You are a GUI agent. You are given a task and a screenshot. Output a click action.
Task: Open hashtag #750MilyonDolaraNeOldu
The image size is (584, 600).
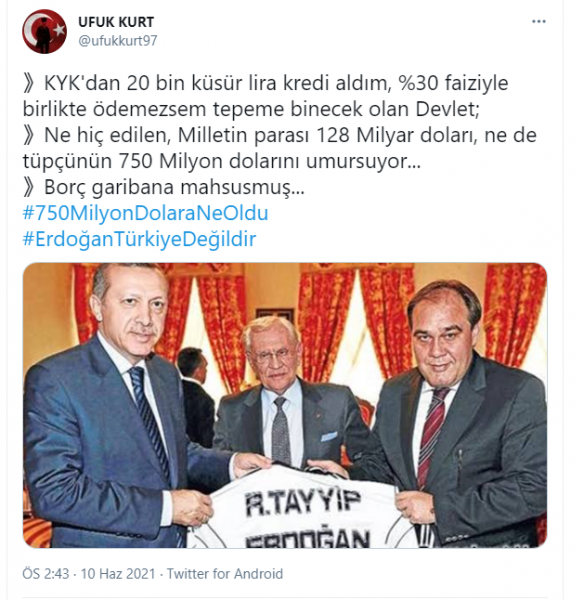click(145, 213)
